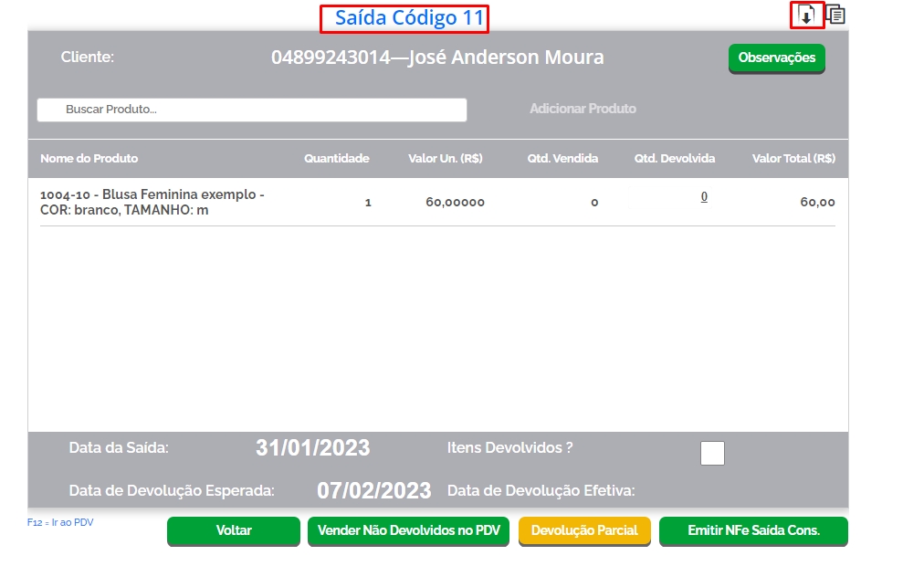Click the F12 = Ir ao PDV link
Screen dimensions: 924x566
(60, 523)
